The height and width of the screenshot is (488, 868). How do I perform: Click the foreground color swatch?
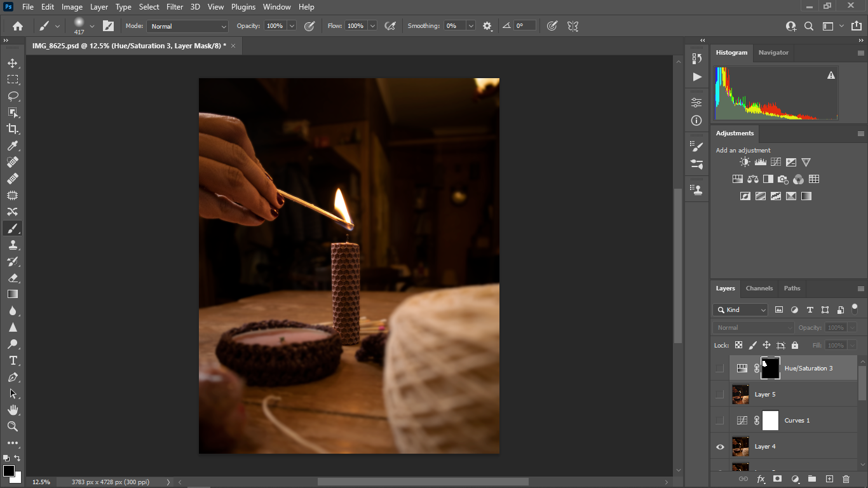[x=9, y=471]
